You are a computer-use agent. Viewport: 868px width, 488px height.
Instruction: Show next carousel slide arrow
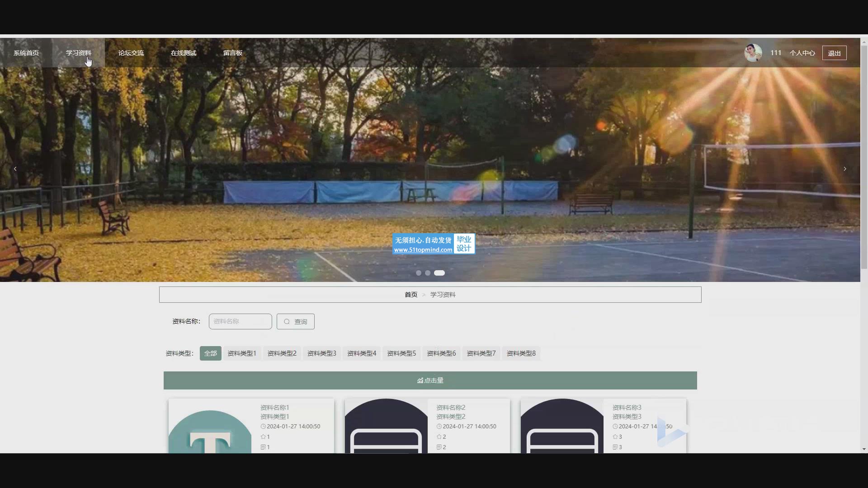(844, 169)
